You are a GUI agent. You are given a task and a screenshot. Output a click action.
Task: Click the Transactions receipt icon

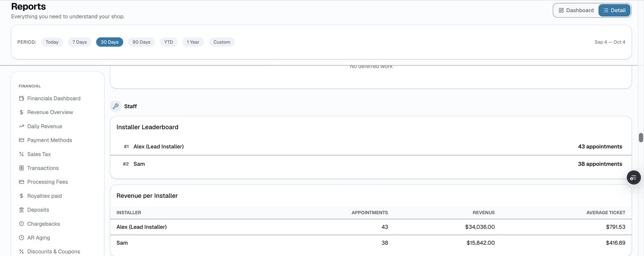coord(21,168)
